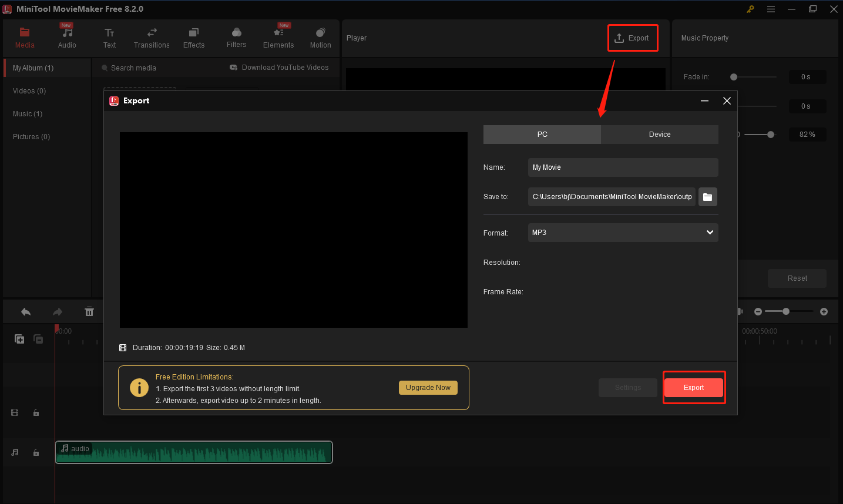Click the Fade in value 0 s
Image resolution: width=843 pixels, height=504 pixels.
tap(806, 77)
